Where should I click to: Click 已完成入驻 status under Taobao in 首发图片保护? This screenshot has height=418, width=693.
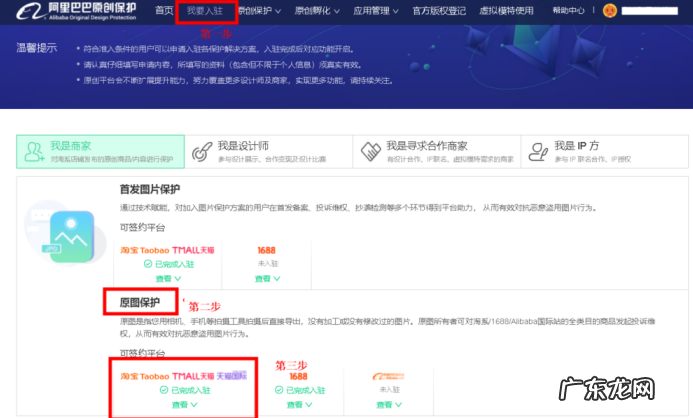tap(169, 264)
